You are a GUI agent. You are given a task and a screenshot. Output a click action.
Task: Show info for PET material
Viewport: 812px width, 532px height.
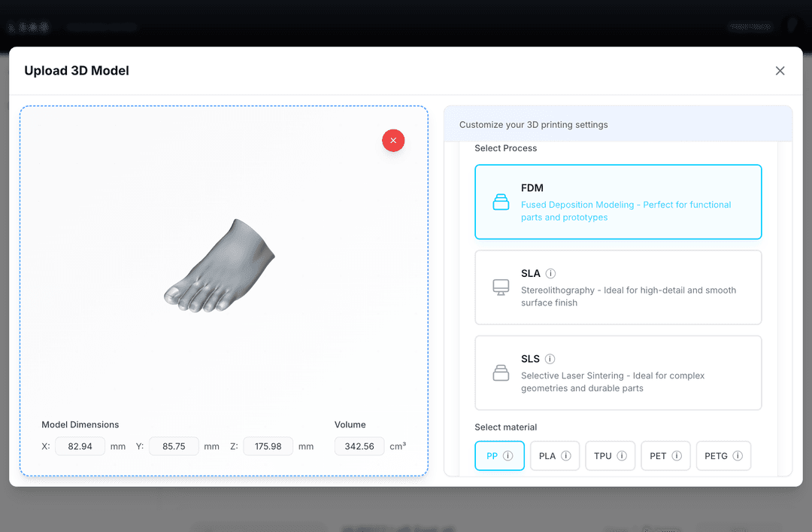[676, 456]
